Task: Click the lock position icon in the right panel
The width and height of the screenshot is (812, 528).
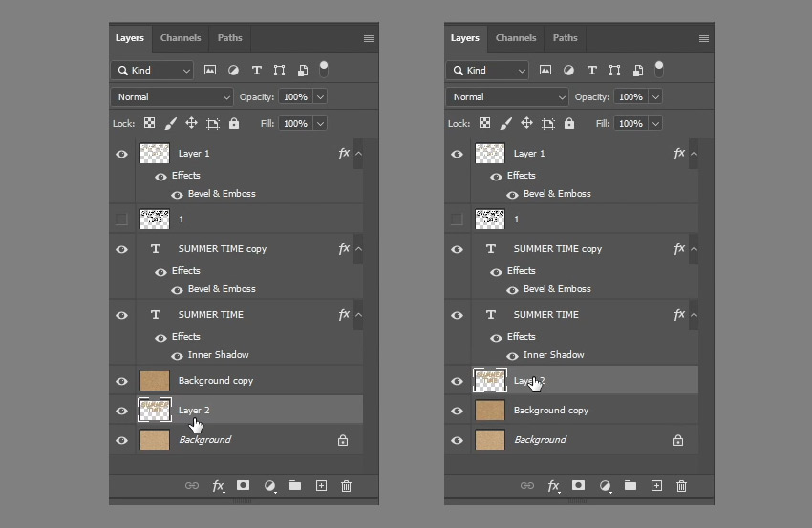Action: coord(526,124)
